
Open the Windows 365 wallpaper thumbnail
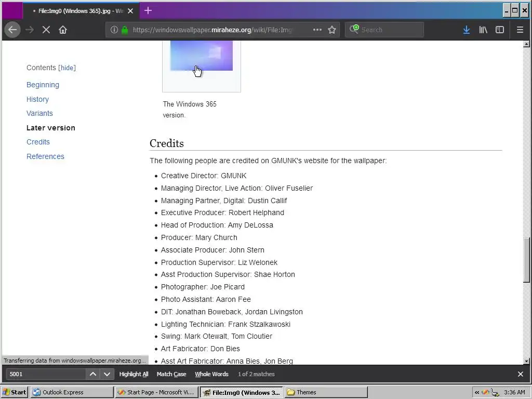201,55
